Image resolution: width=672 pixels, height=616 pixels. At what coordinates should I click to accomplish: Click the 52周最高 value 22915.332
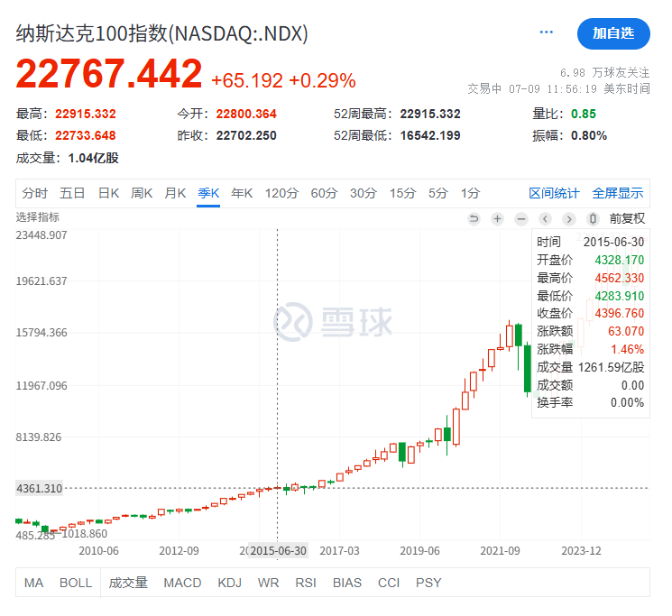coord(430,114)
